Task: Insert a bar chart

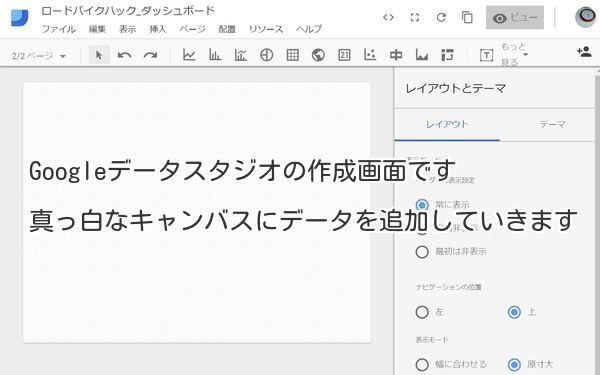Action: coord(215,55)
